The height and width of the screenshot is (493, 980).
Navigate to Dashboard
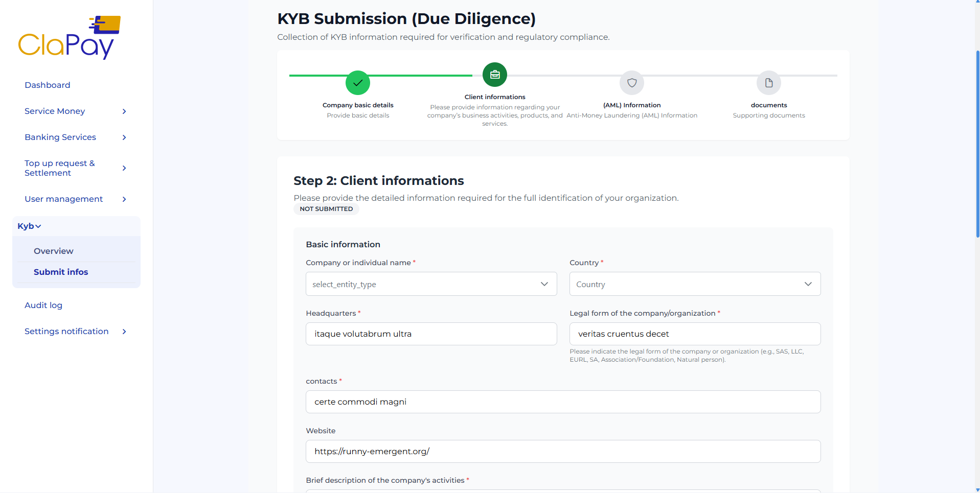(x=47, y=85)
